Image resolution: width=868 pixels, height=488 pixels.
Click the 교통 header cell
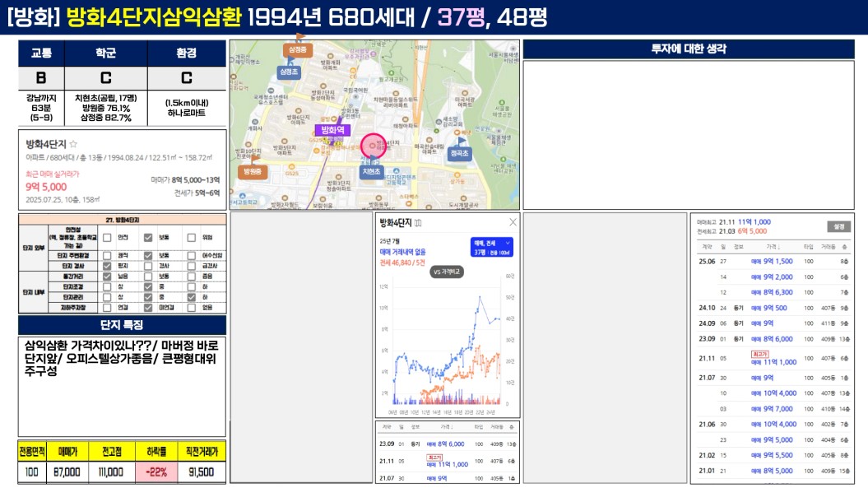pos(41,53)
